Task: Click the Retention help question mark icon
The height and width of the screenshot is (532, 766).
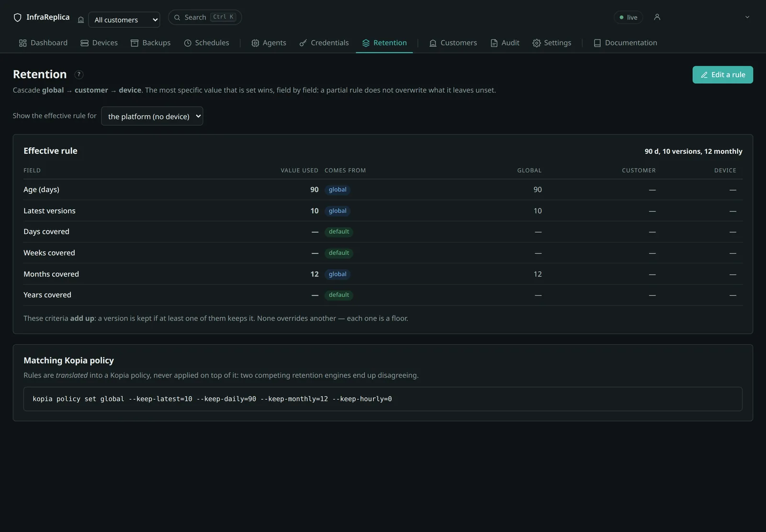Action: pos(79,75)
